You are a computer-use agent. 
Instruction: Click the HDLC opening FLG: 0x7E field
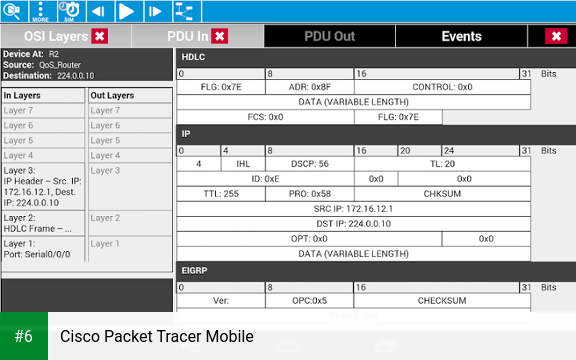point(221,87)
